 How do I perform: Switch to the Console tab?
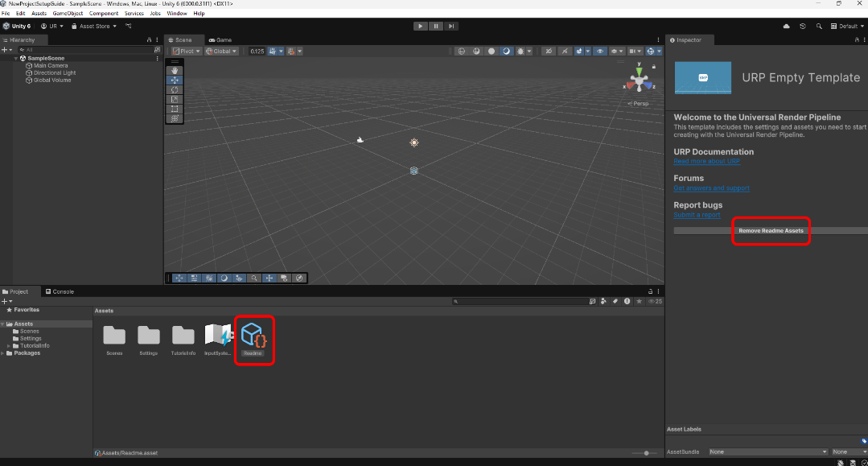[60, 291]
